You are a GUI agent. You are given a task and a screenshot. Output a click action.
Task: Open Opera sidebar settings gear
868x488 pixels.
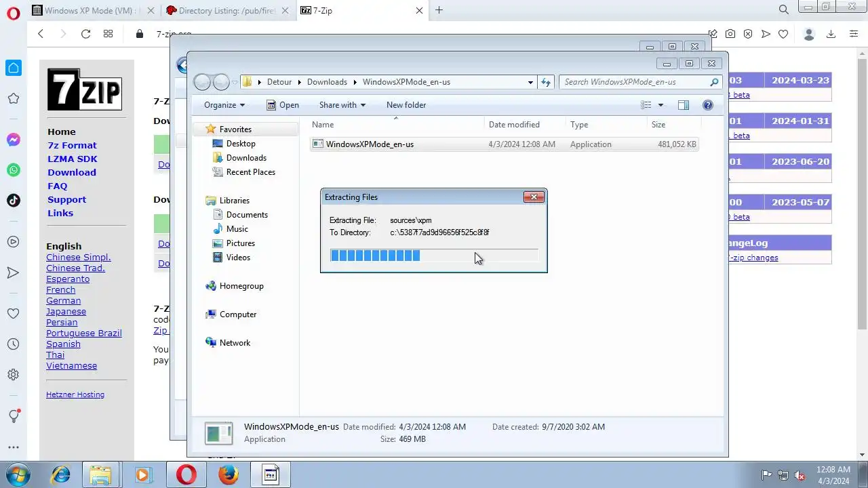pos(13,374)
